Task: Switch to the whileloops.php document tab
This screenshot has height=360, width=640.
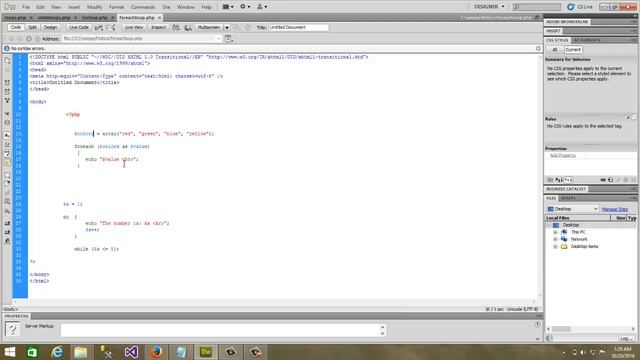Action: pos(54,18)
